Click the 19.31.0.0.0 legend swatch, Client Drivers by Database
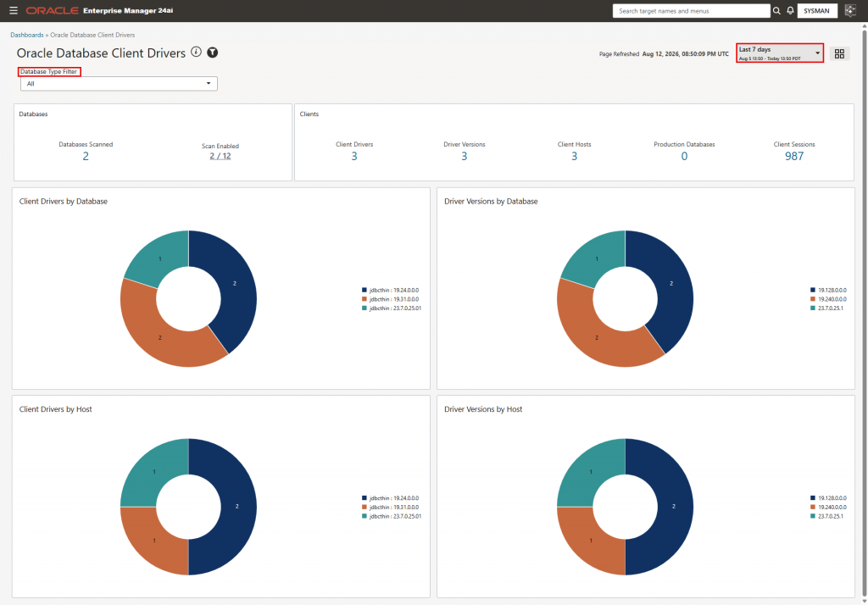 click(364, 299)
